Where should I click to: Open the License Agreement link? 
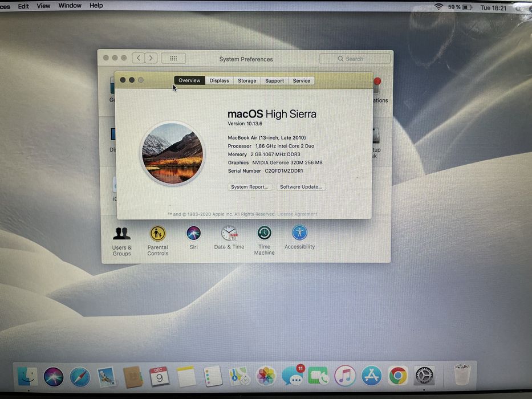pos(297,214)
